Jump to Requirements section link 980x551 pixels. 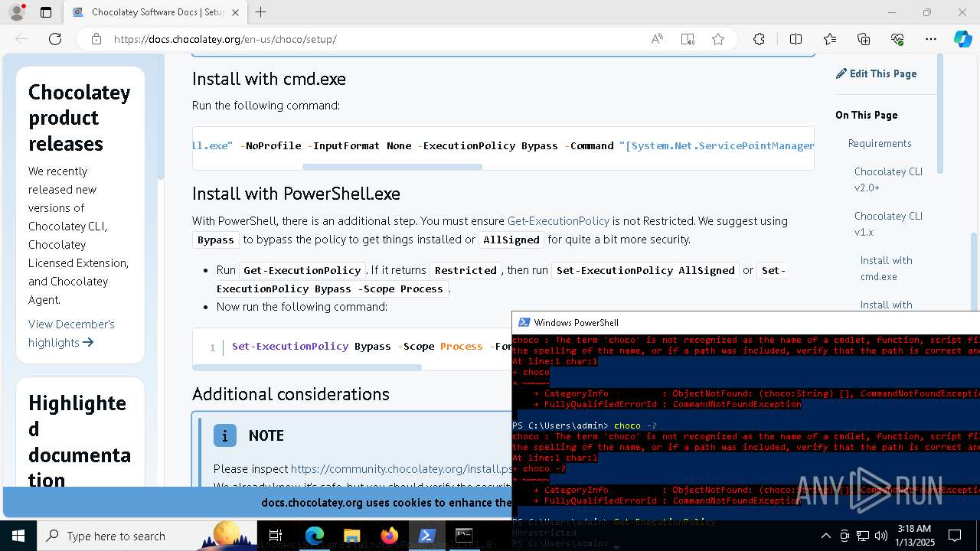[x=880, y=143]
